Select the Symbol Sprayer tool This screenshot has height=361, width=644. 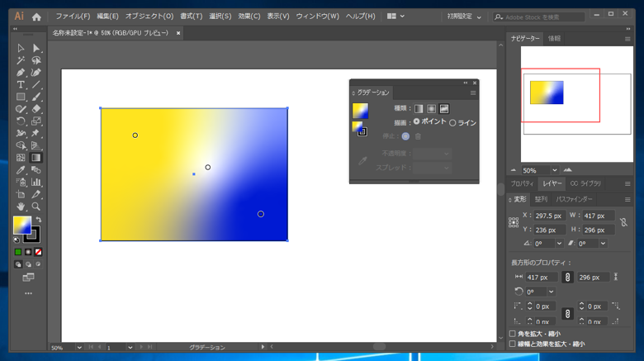pyautogui.click(x=21, y=182)
